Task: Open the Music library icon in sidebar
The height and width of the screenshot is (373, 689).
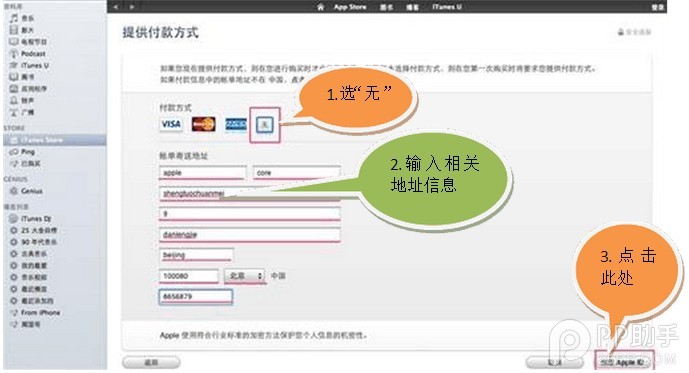Action: 14,18
